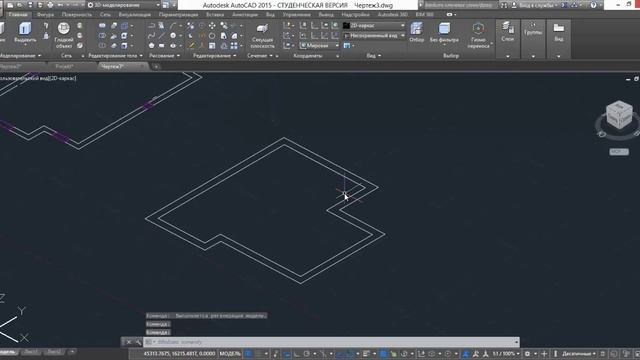Open the МСК dropdown under the ViewCube
640x360 pixels.
[x=619, y=152]
